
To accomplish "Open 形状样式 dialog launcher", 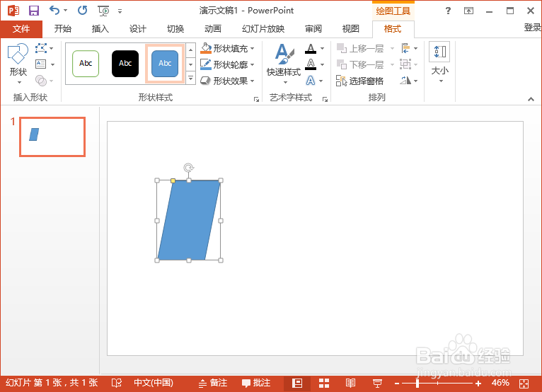I will click(256, 100).
